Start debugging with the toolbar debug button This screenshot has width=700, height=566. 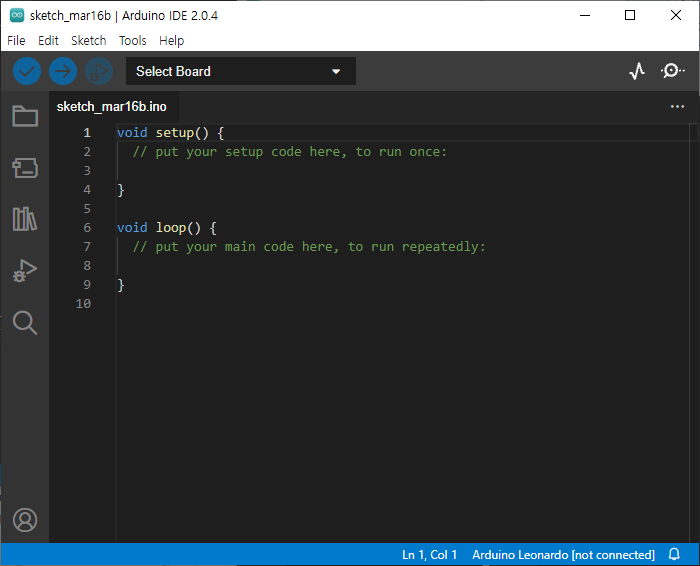[99, 71]
